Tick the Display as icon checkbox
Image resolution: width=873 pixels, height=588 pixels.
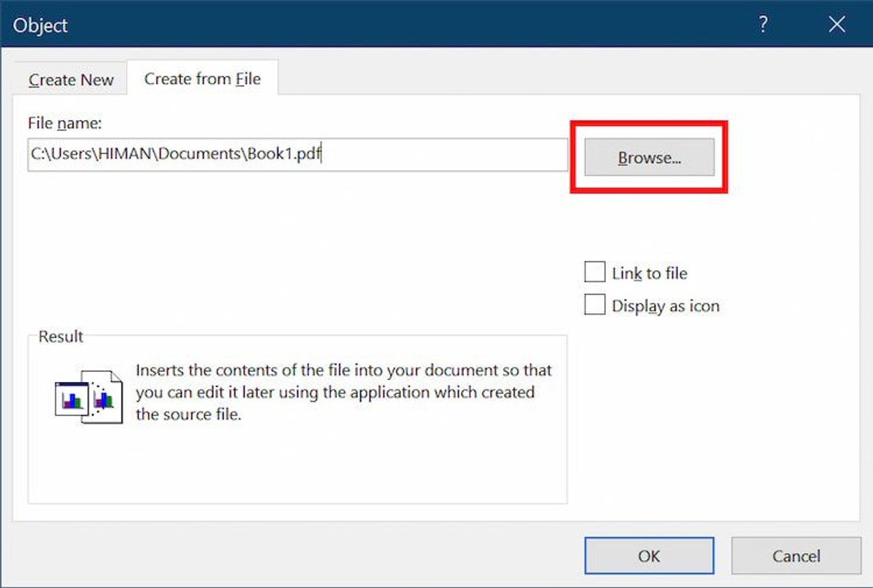(595, 306)
